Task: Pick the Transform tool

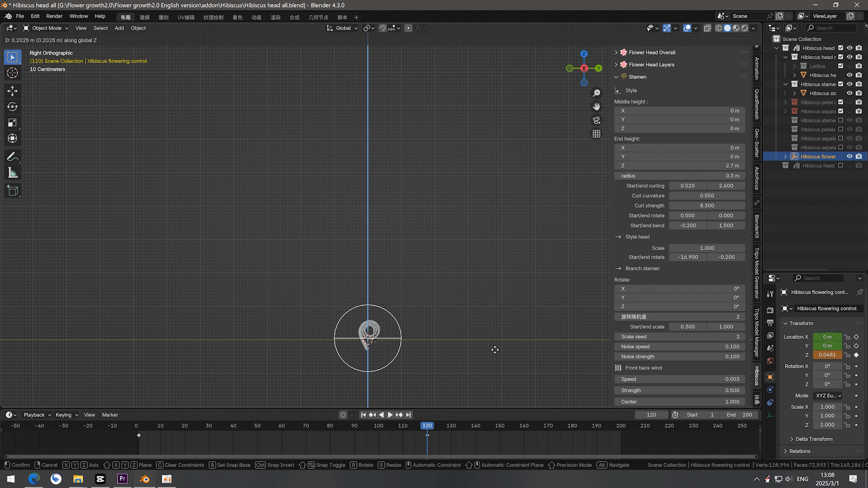Action: click(13, 138)
